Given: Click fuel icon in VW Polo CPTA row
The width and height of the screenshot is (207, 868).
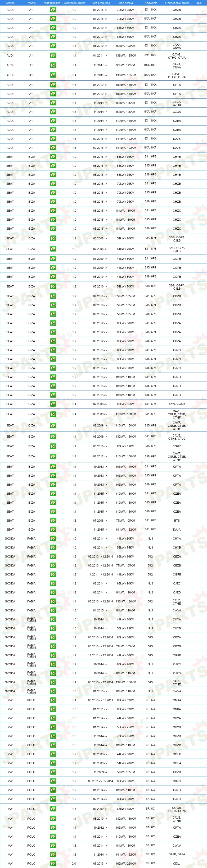Looking at the screenshot, I should click(x=53, y=828).
